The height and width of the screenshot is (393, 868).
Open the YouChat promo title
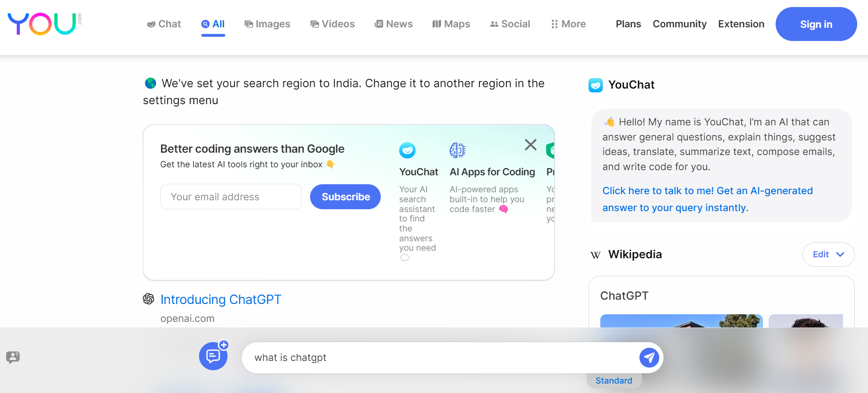[419, 172]
